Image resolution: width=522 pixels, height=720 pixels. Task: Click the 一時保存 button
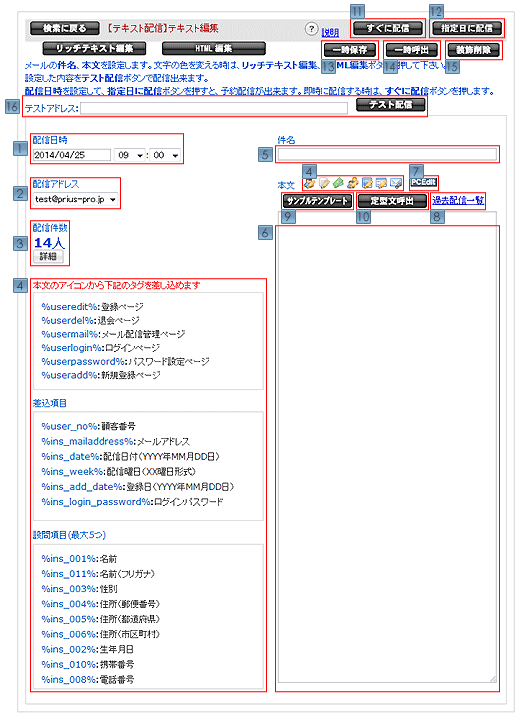click(x=350, y=50)
